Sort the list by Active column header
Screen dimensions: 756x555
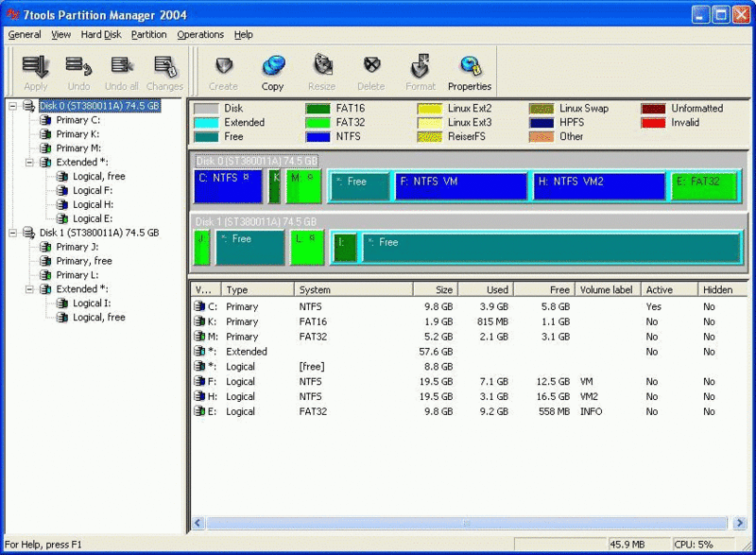[x=669, y=290]
